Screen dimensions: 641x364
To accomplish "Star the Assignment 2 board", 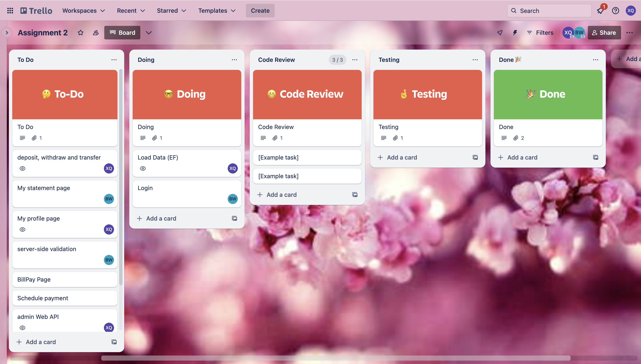I will (80, 33).
